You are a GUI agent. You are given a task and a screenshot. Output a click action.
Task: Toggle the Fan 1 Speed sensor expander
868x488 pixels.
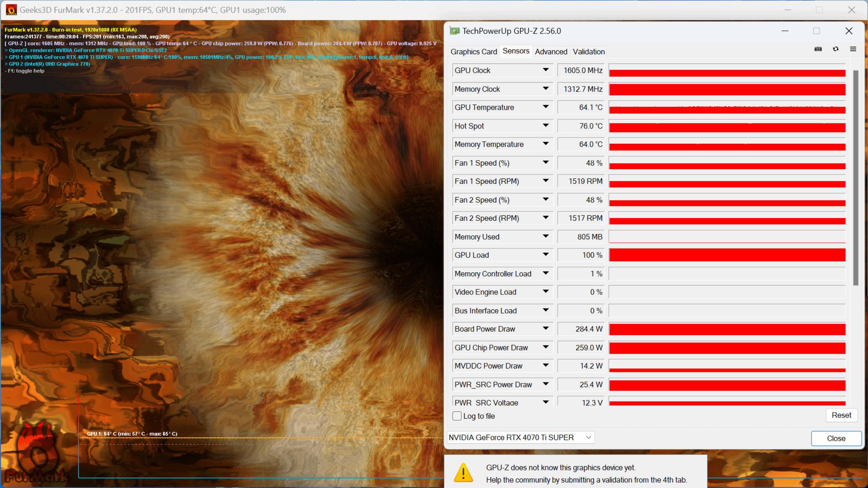coord(545,163)
